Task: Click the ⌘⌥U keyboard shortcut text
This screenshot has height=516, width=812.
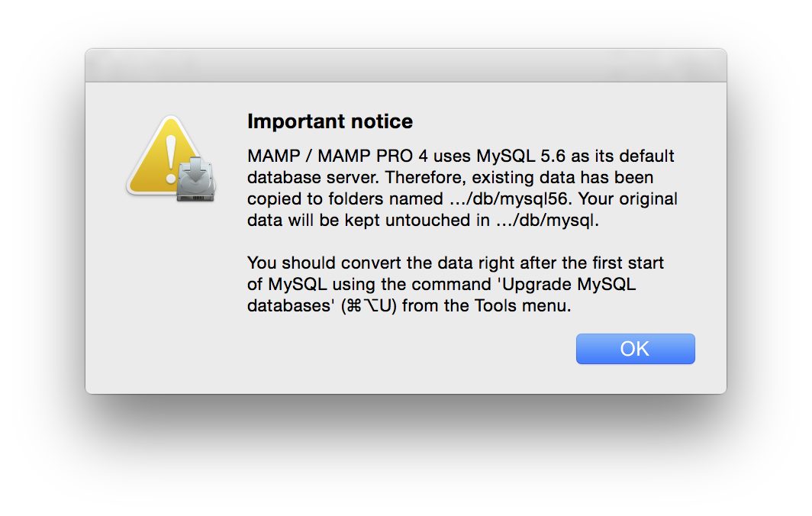Action: coord(368,305)
